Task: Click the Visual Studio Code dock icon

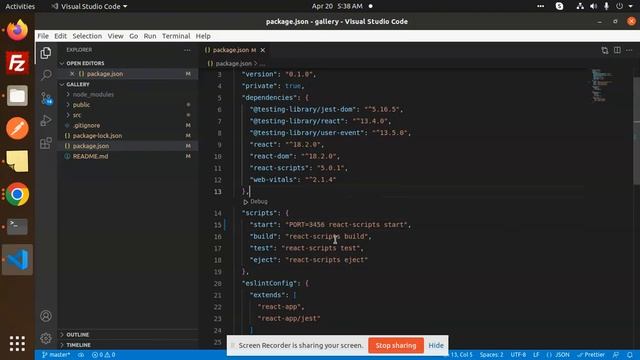Action: [x=17, y=260]
